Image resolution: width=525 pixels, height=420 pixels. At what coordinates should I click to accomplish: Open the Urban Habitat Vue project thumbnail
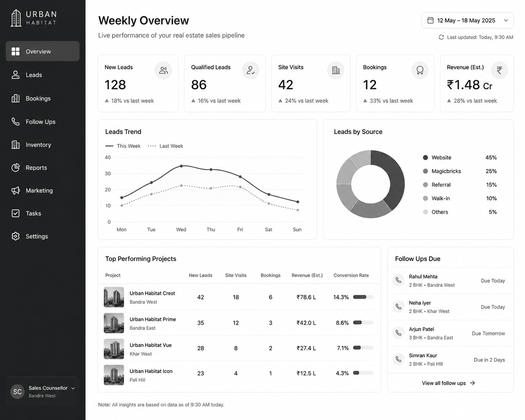[x=114, y=349]
